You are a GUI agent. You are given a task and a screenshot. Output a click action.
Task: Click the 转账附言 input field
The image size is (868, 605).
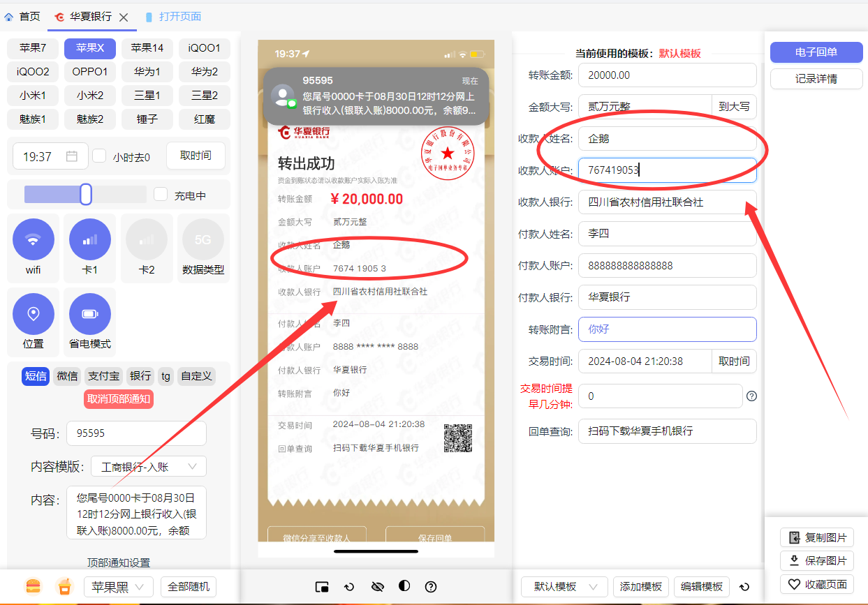click(x=668, y=329)
